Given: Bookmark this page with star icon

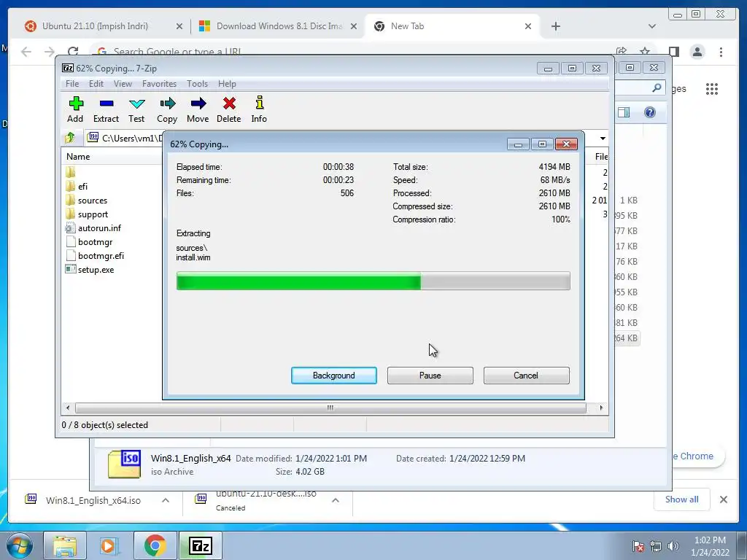Looking at the screenshot, I should coord(645,51).
